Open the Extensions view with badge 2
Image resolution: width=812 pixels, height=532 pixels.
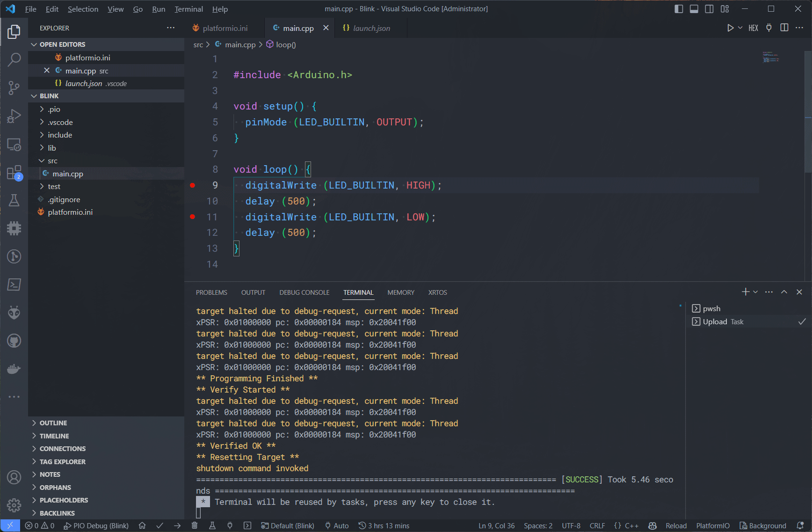(x=14, y=172)
